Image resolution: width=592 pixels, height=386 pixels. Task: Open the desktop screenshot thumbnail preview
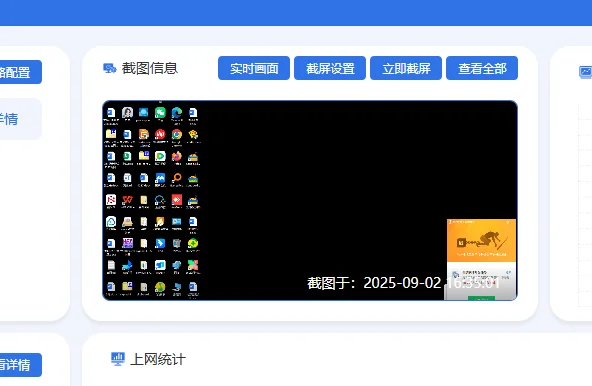(310, 201)
